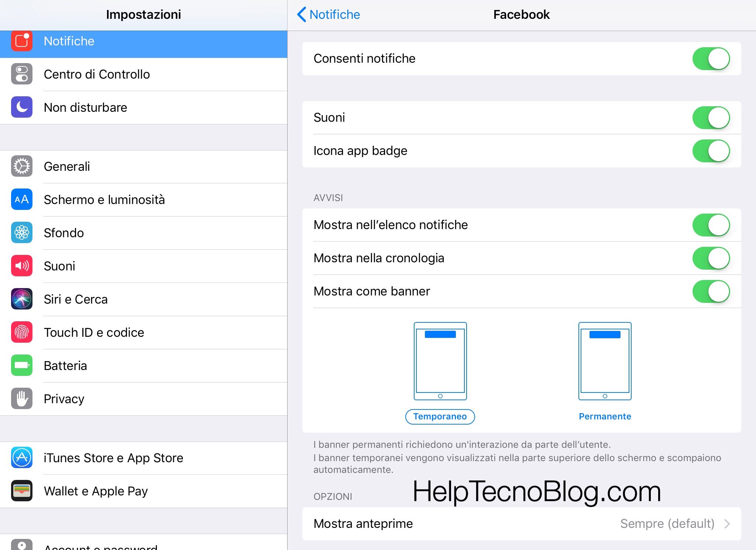Tap the blue AA Schermo e luminosità icon
This screenshot has width=756, height=550.
22,200
